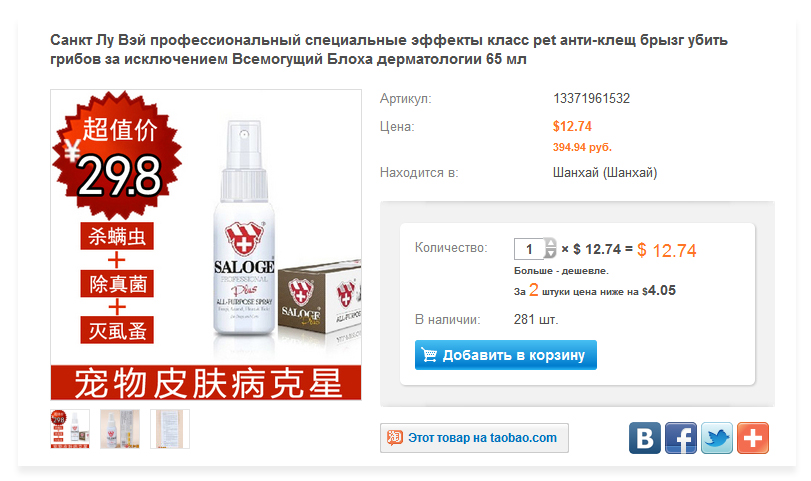Share the product on Facebook
Image resolution: width=811 pixels, height=481 pixels.
point(681,438)
